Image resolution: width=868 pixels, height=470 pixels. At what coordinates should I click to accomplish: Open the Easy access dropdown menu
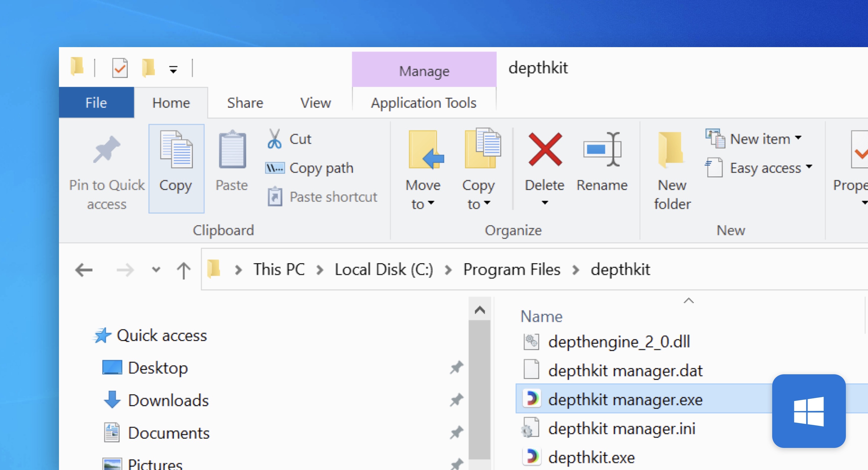[x=809, y=167]
